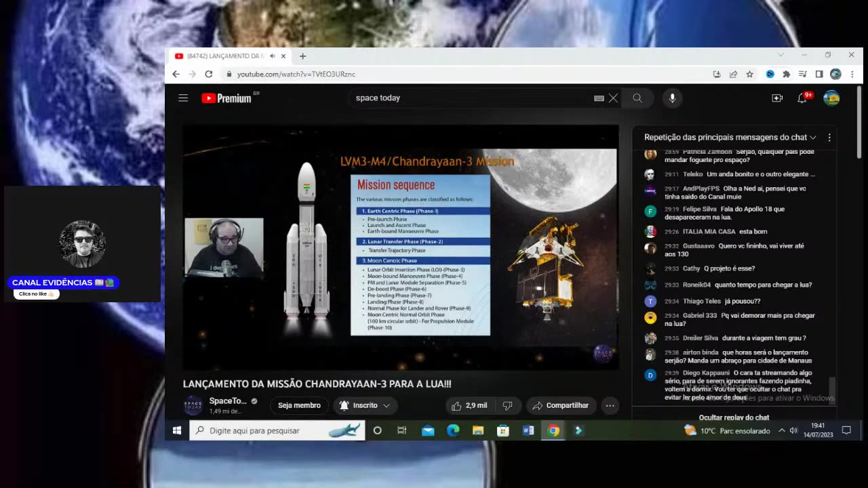Screen dimensions: 868x488
Task: Launch Microsoft Edge from the taskbar
Action: (453, 430)
